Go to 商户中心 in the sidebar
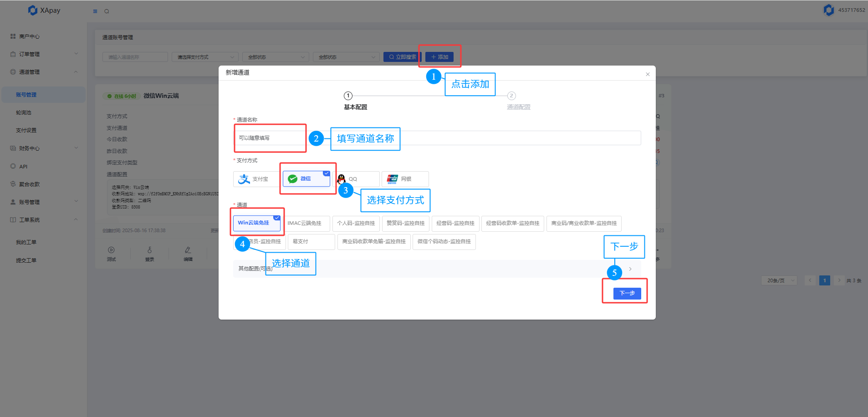 tap(29, 36)
